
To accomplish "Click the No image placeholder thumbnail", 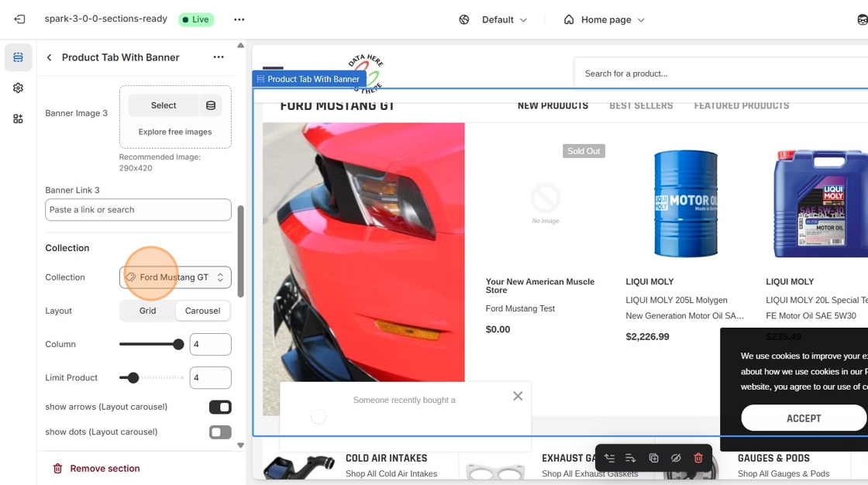I will (546, 203).
